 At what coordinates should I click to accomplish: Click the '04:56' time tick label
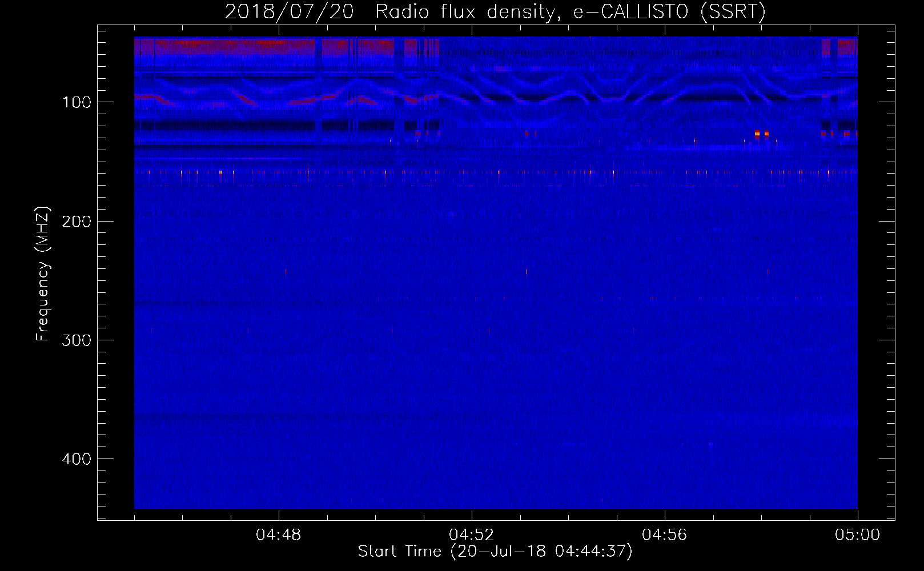click(x=665, y=535)
